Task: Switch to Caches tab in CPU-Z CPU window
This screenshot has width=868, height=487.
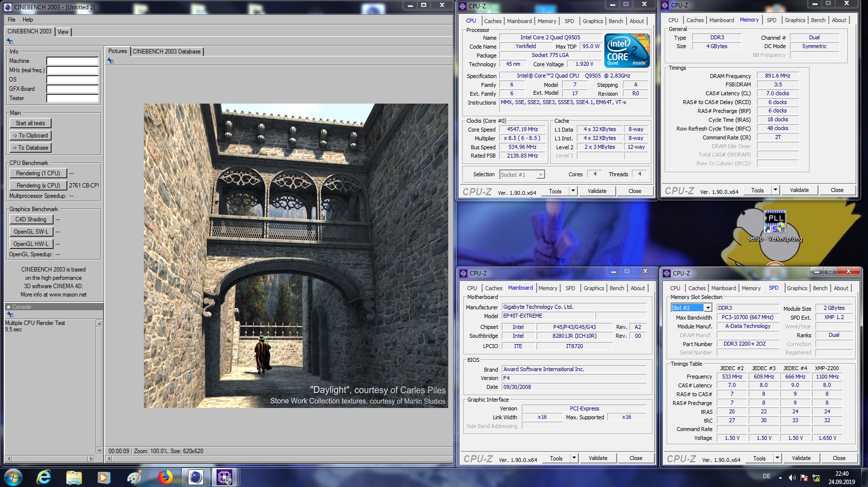Action: [x=492, y=21]
